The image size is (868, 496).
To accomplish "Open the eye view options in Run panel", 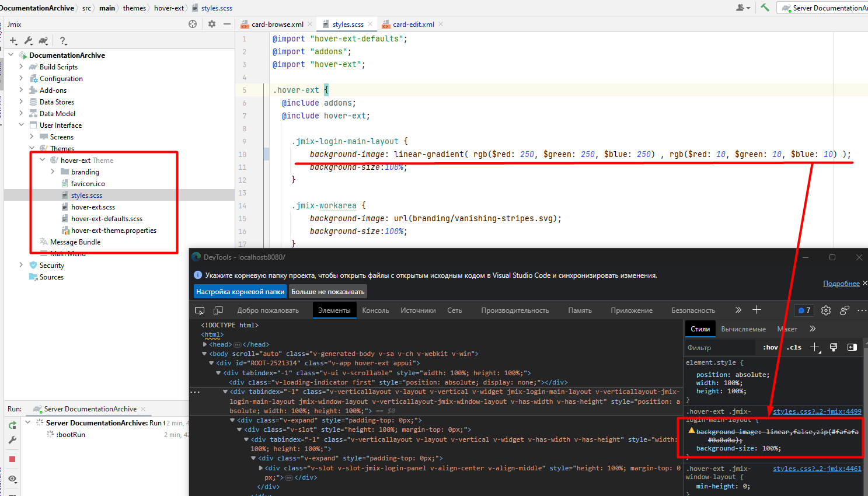I will [12, 479].
